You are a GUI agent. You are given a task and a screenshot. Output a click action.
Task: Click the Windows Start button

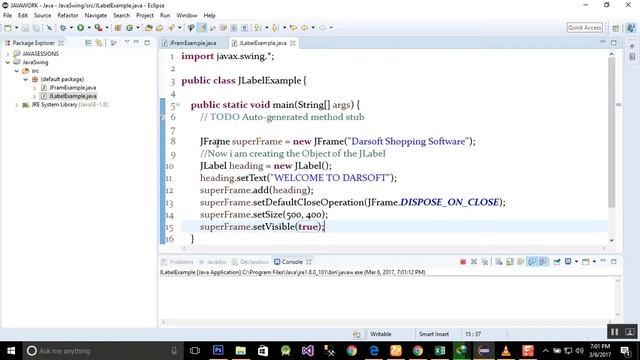pos(11,351)
